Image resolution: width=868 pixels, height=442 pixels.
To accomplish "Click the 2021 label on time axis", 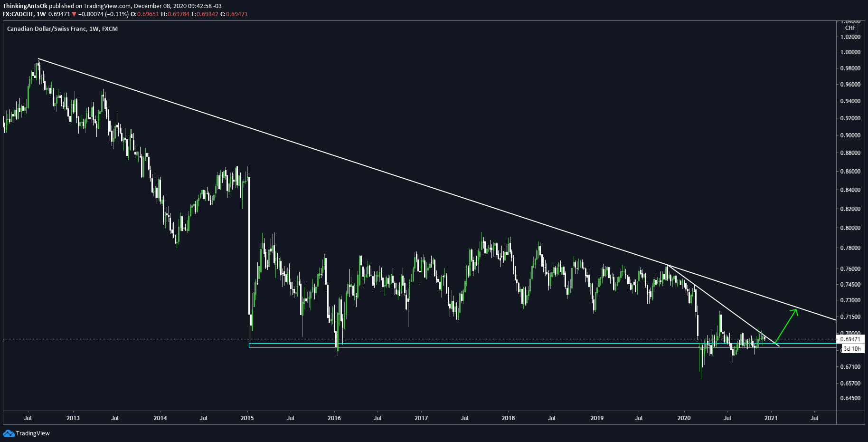I will [x=771, y=418].
